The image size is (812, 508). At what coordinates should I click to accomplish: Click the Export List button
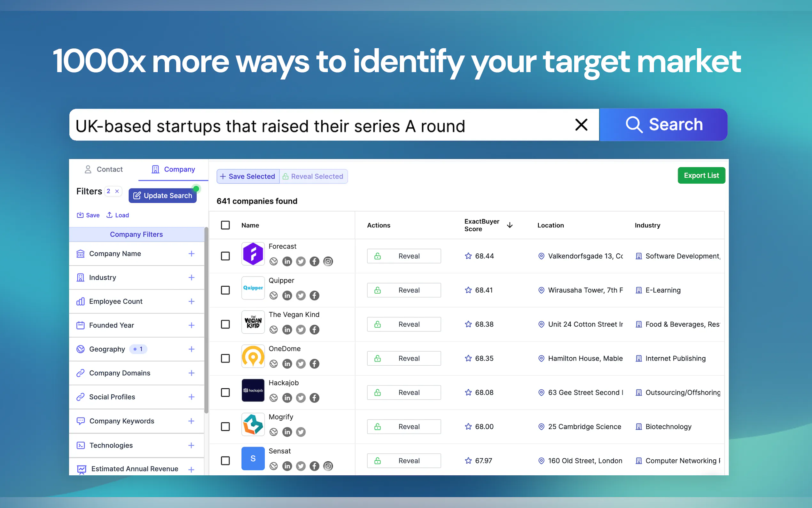coord(701,175)
